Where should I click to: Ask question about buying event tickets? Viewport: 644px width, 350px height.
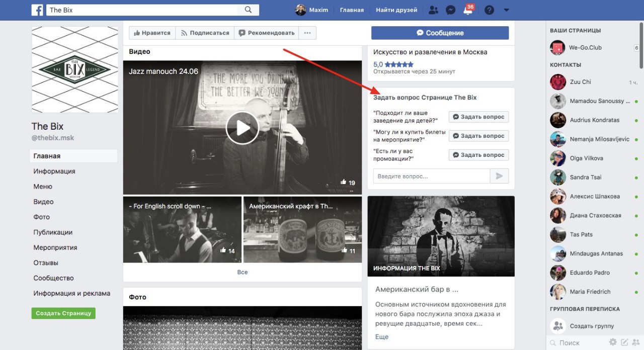pyautogui.click(x=478, y=136)
